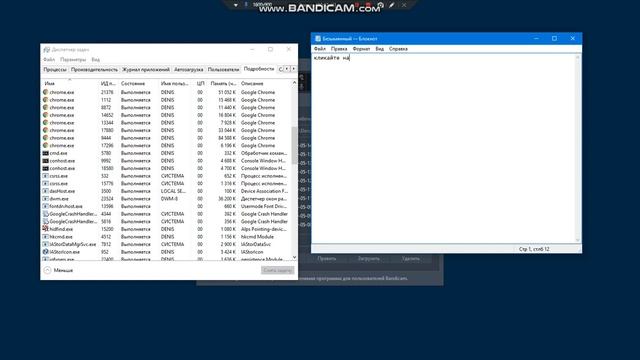This screenshot has width=640, height=360.
Task: Open Task Manager's Параметры menu
Action: 73,60
